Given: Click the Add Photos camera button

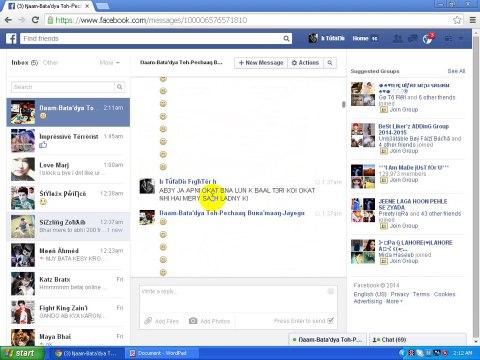Looking at the screenshot, I should pos(210,321).
